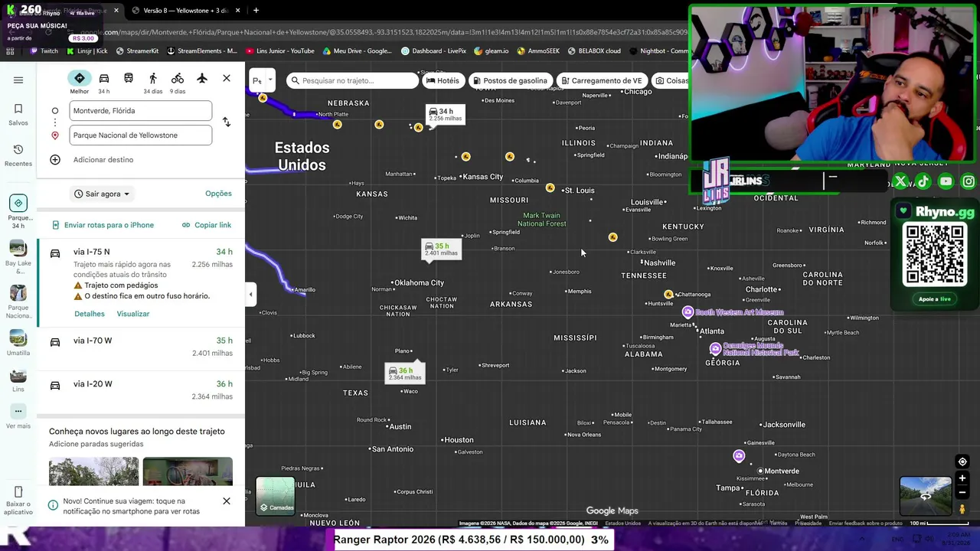Swap origin and destination
980x551 pixels.
point(226,122)
